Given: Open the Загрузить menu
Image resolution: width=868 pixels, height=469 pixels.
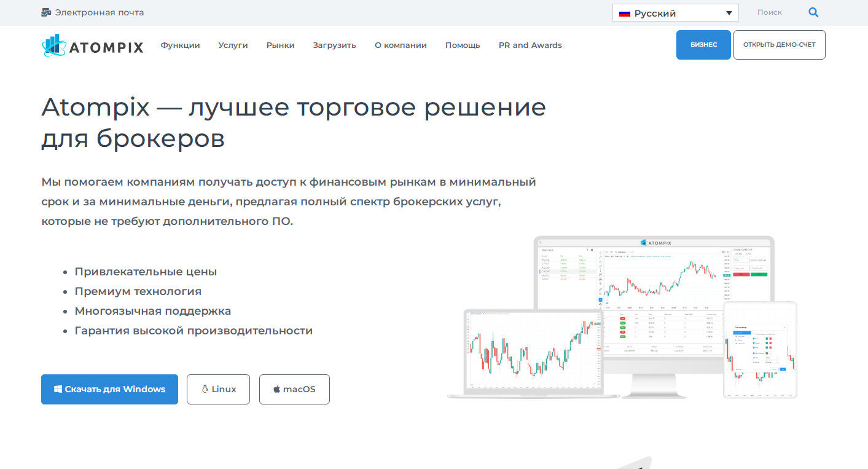Looking at the screenshot, I should point(335,45).
